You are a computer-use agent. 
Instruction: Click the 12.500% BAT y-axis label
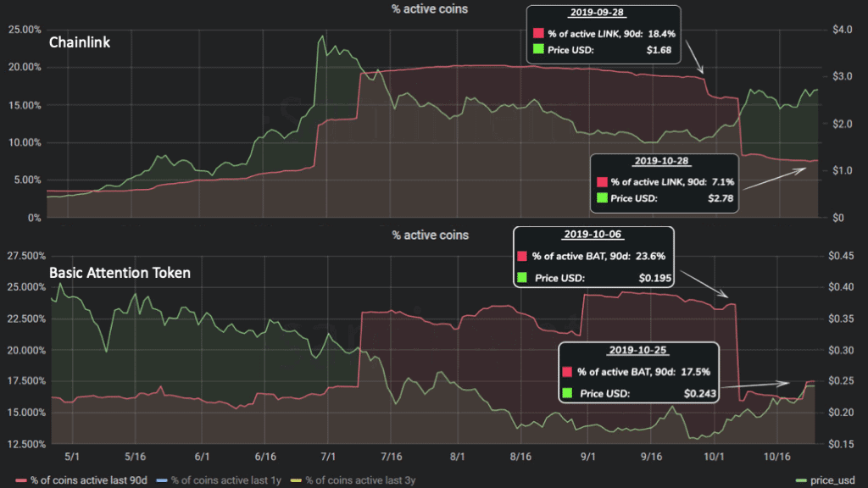tap(26, 444)
